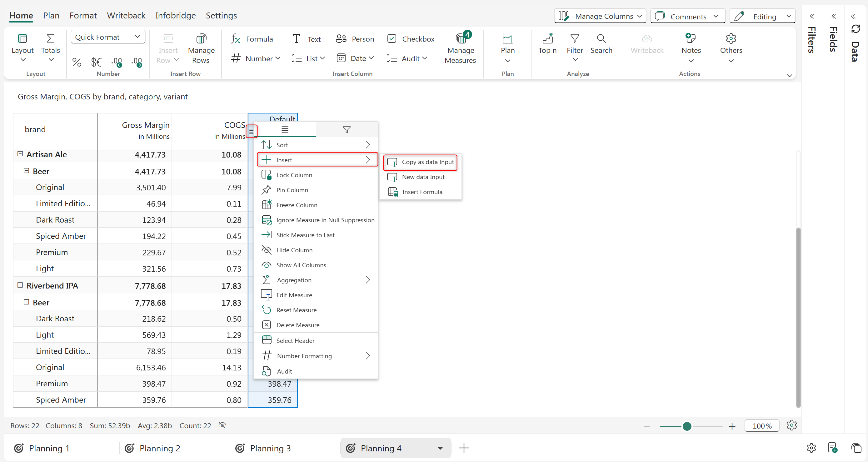Click the percent format icon
This screenshot has height=462, width=868.
[77, 62]
